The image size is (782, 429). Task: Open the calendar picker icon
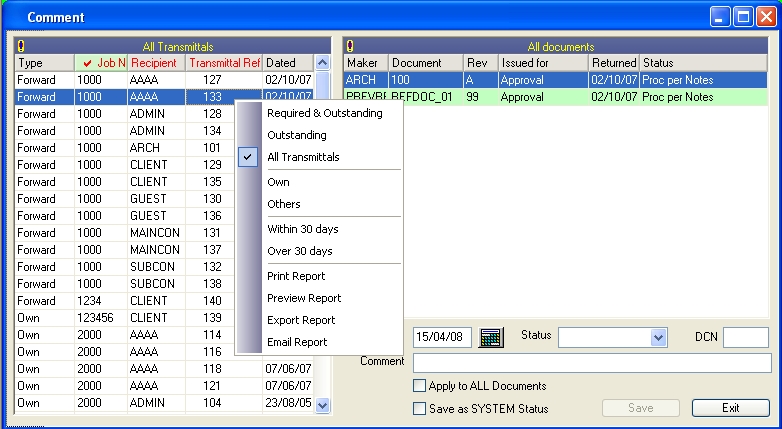[x=491, y=338]
